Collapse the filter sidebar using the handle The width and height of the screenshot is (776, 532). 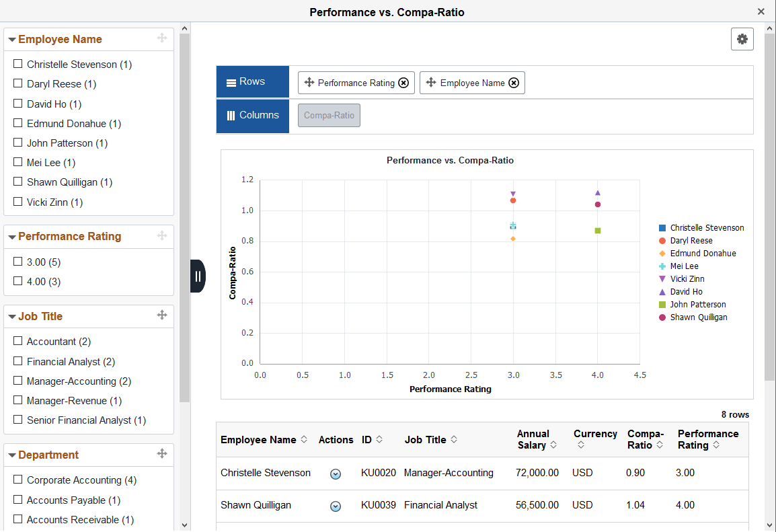point(198,276)
